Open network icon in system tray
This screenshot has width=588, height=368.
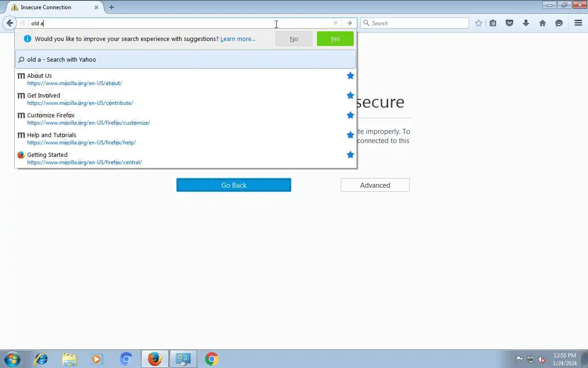[x=531, y=359]
